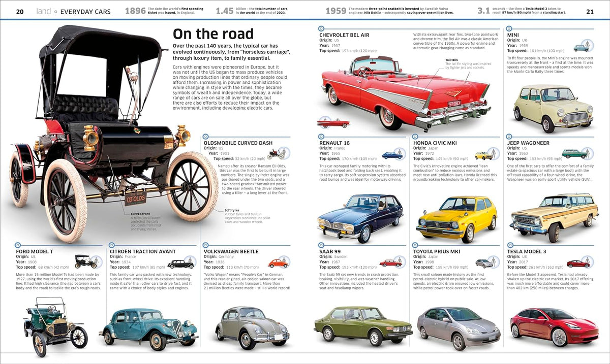
Task: Click the "Soft tyres" callout label
Action: point(233,210)
